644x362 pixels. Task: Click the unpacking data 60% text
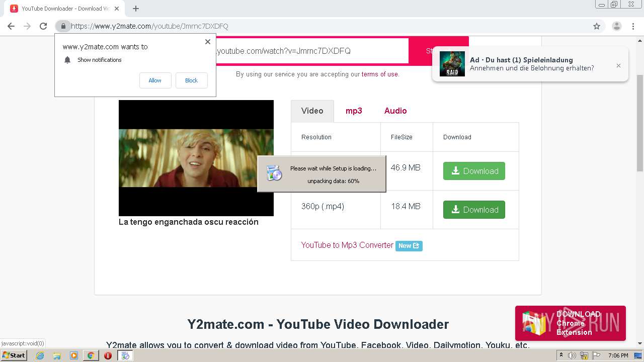[x=333, y=181]
